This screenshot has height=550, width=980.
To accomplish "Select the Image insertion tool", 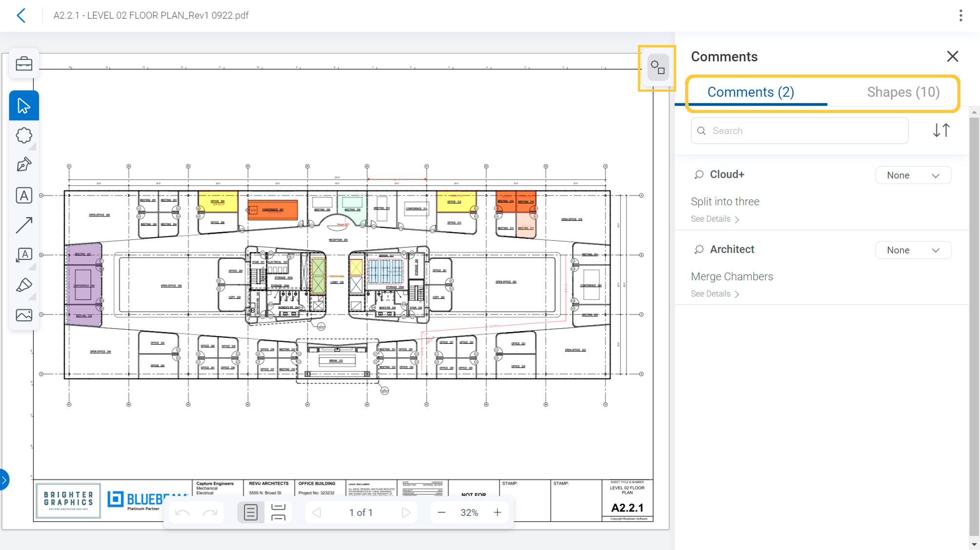I will click(x=23, y=314).
